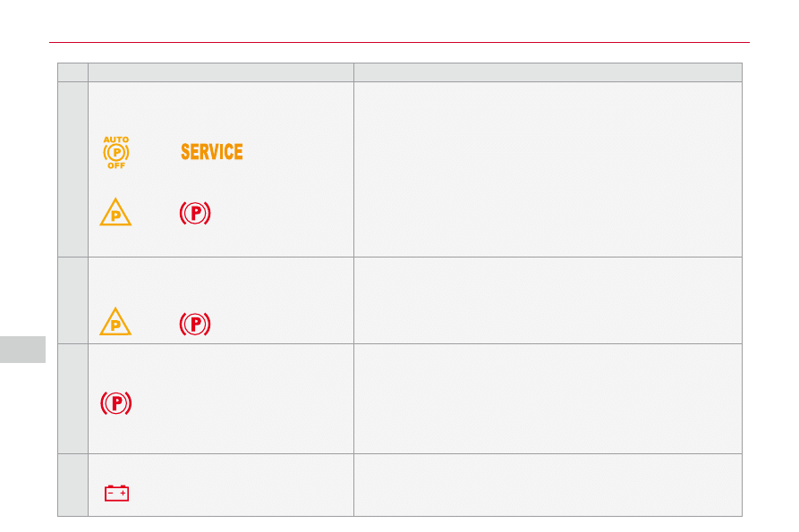Click the orange triangle P icon in second row

[115, 322]
